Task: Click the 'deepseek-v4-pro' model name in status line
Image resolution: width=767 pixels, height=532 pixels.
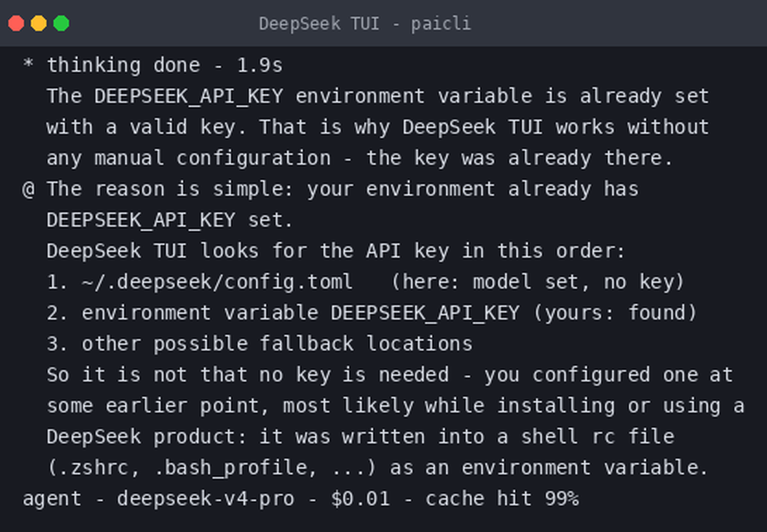Action: pos(205,499)
